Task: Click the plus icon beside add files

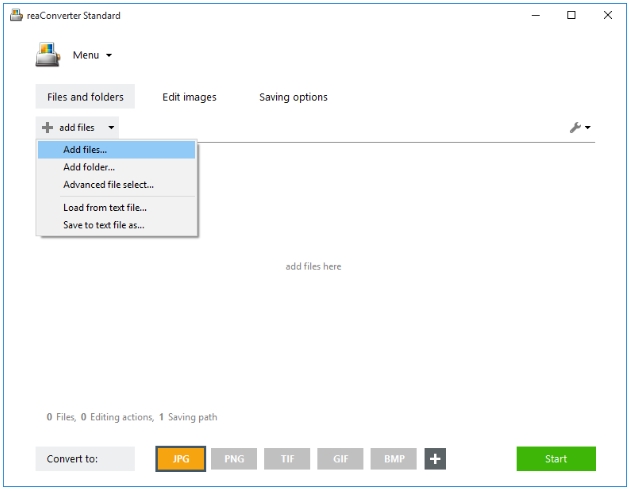Action: (x=47, y=127)
